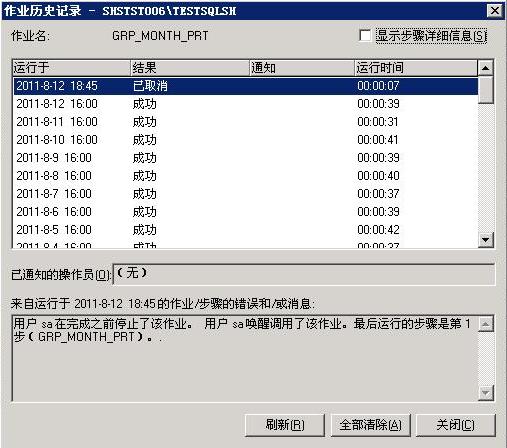Click the 00:00:42 run time value
Image resolution: width=507 pixels, height=448 pixels.
[378, 230]
